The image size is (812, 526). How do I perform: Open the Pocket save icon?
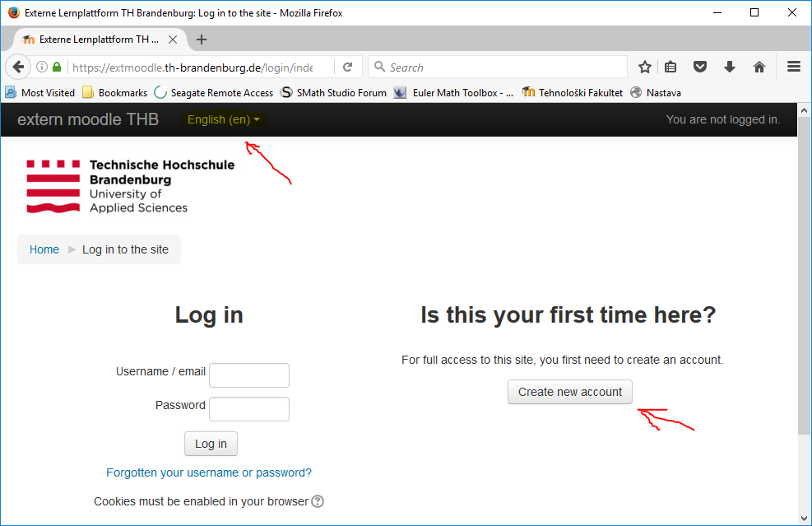(x=699, y=67)
